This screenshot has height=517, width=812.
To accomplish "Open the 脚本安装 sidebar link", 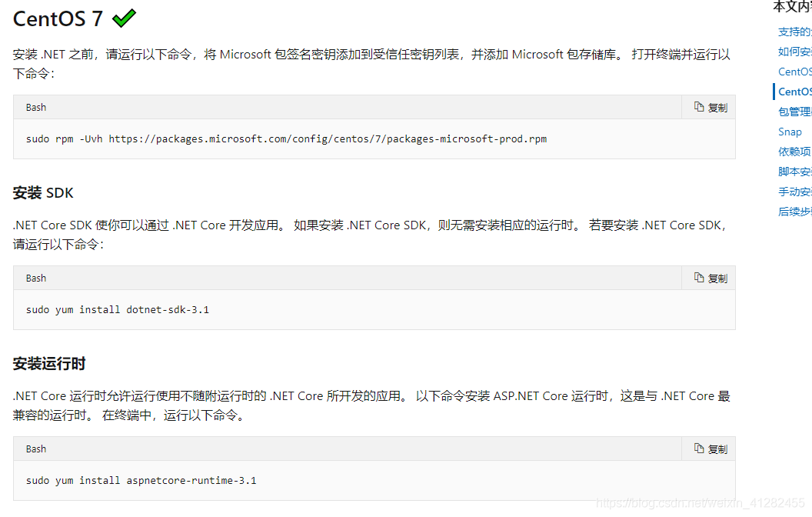I will click(x=794, y=172).
